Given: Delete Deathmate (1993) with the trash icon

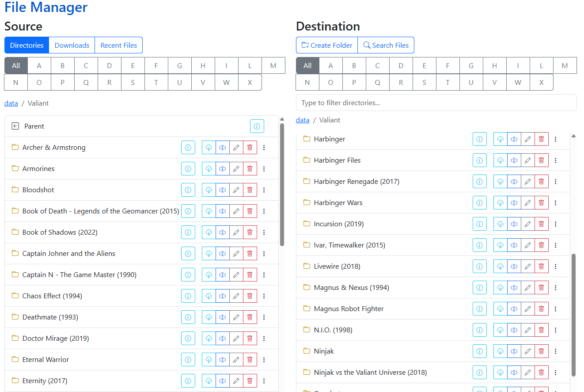Looking at the screenshot, I should [250, 317].
